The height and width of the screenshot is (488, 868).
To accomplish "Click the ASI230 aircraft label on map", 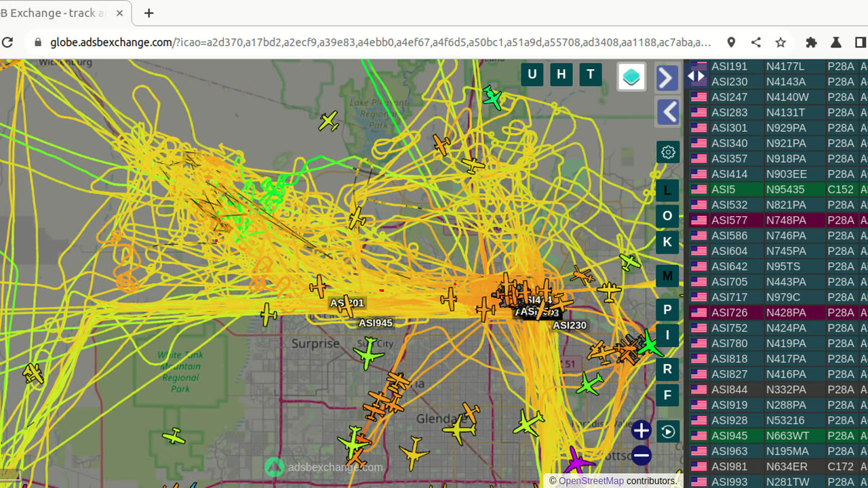I will coord(570,325).
